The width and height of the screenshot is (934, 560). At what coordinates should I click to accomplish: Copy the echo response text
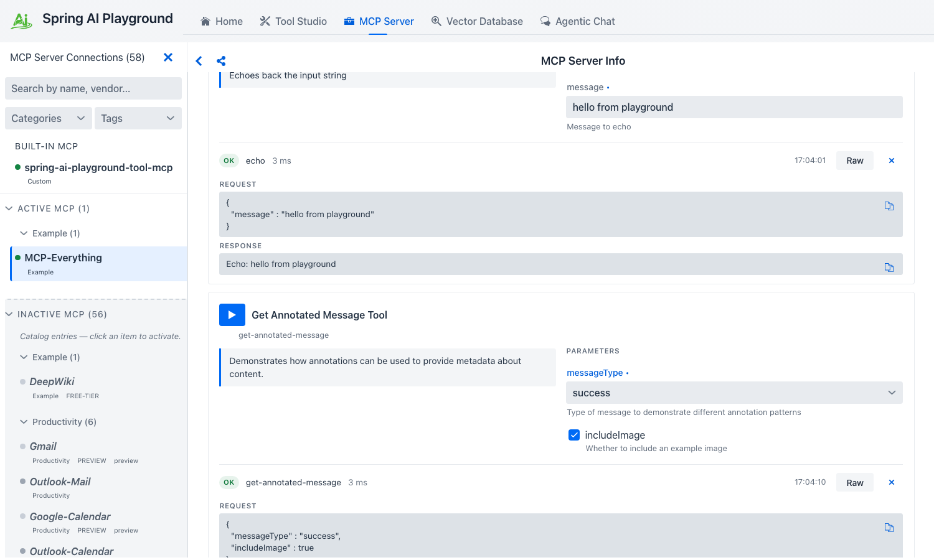pyautogui.click(x=889, y=268)
